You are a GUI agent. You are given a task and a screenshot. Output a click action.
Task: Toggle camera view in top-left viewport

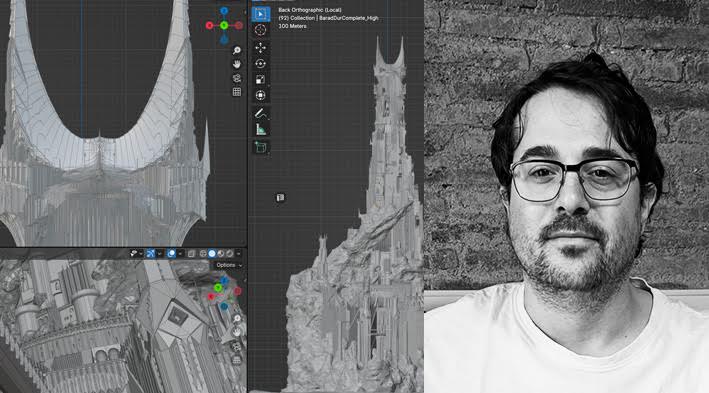236,78
